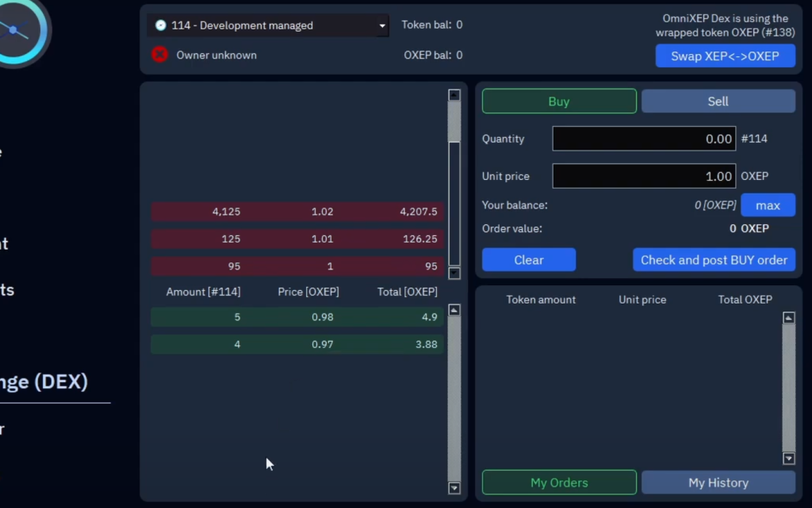Screen dimensions: 812x508
Task: Click the Quantity input field
Action: 644,139
